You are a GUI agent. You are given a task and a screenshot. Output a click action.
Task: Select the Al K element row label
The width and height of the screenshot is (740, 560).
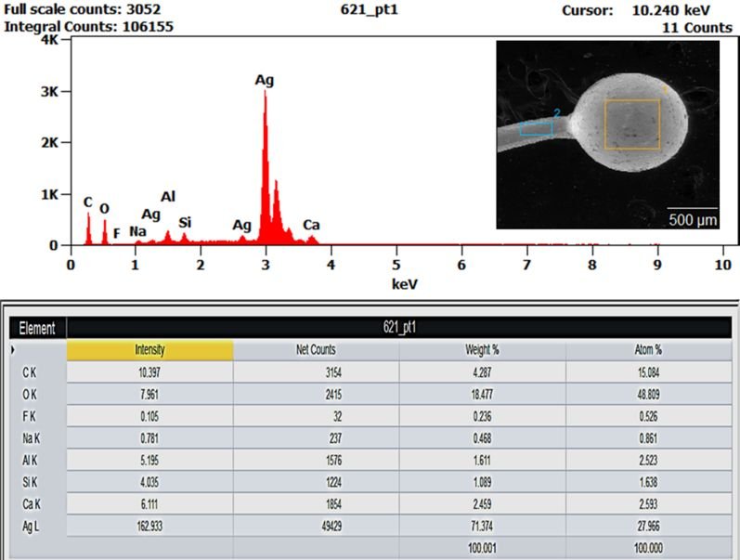(30, 461)
